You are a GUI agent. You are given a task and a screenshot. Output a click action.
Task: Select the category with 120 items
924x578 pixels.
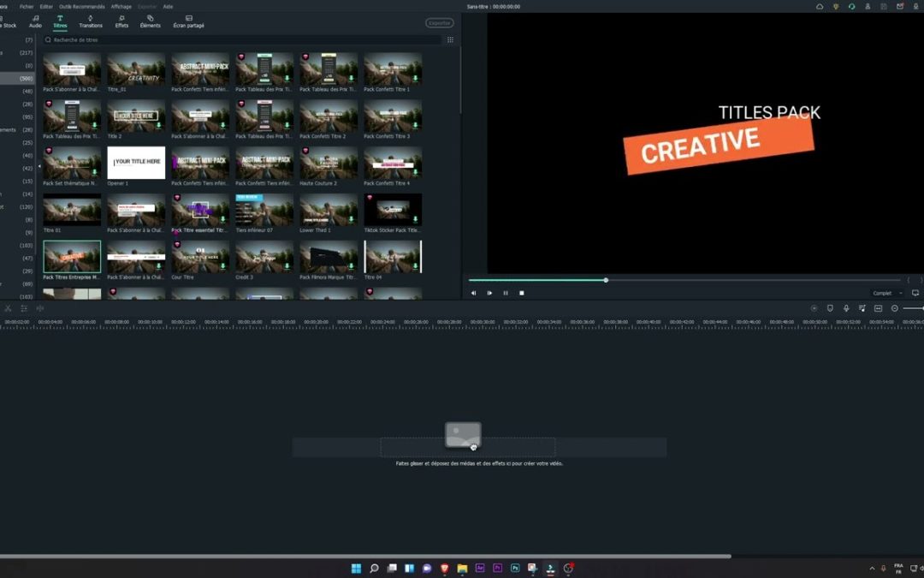18,207
